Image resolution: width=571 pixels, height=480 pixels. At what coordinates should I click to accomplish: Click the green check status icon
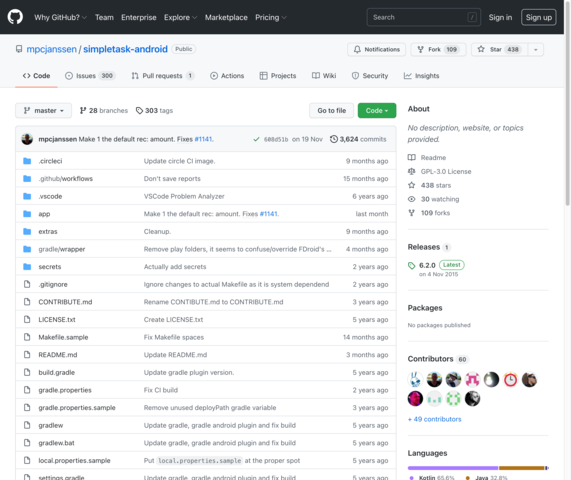(256, 139)
